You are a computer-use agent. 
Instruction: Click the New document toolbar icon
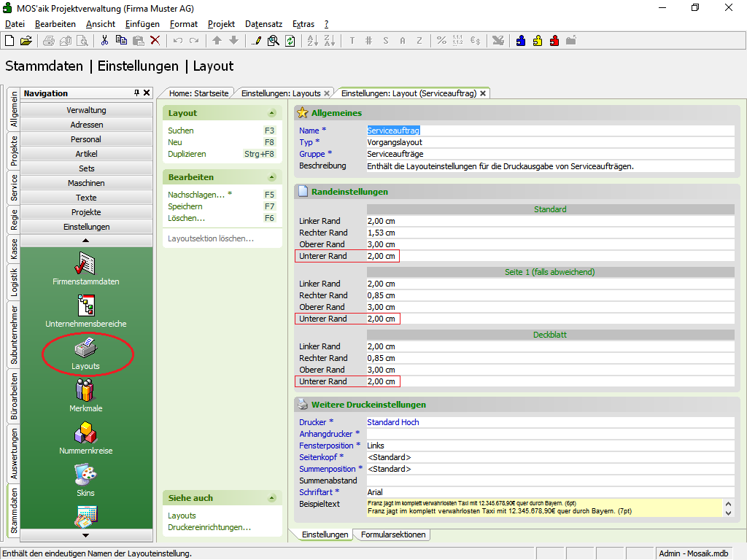coord(9,41)
